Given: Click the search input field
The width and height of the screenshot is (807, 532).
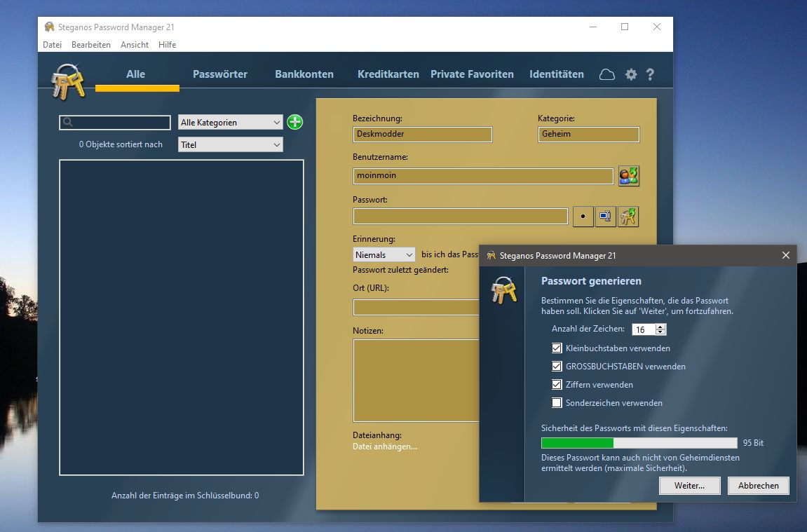Looking at the screenshot, I should click(x=115, y=123).
